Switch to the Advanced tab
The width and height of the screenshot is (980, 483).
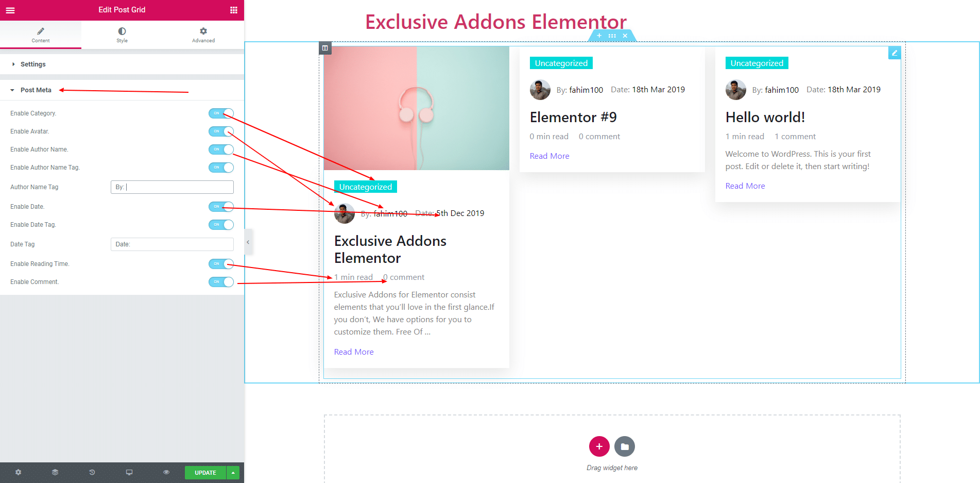coord(203,35)
